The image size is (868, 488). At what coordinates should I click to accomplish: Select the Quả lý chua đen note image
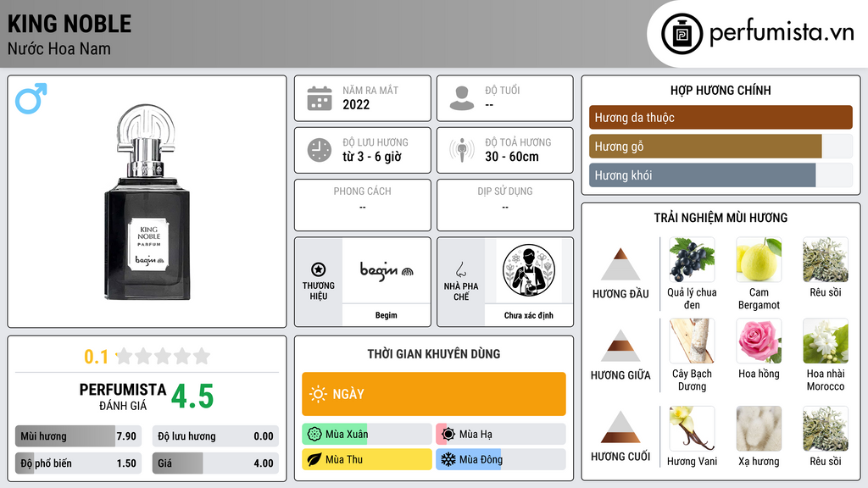coord(692,259)
